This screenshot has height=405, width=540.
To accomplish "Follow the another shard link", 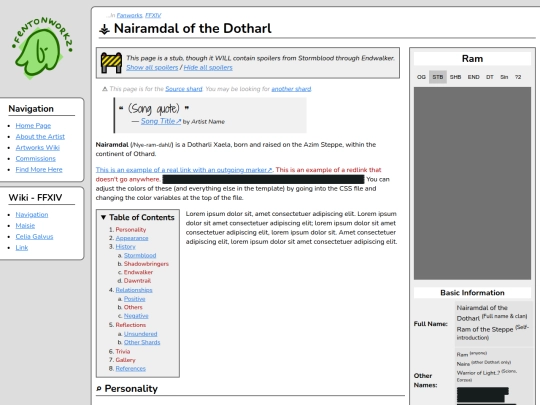I will click(x=291, y=89).
